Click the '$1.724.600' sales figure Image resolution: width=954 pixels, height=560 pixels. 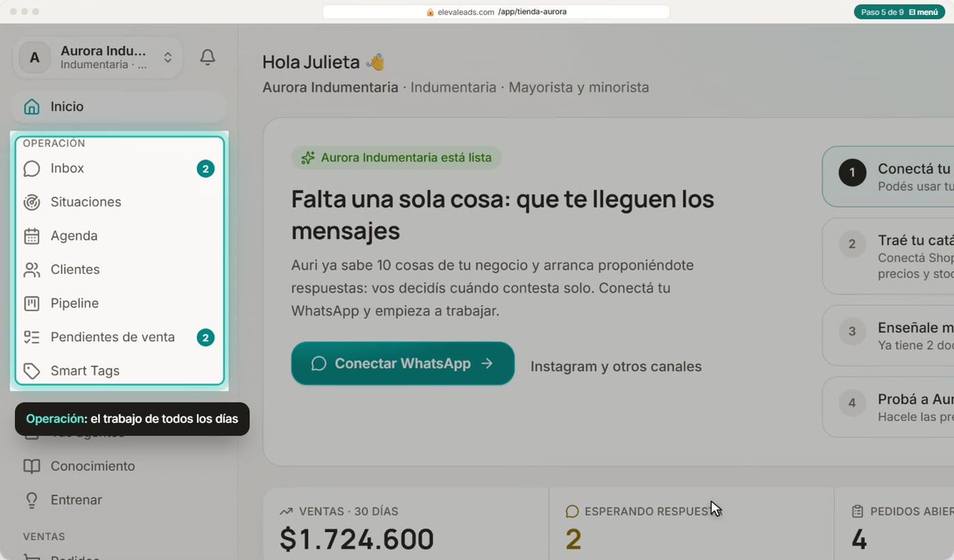(x=356, y=539)
